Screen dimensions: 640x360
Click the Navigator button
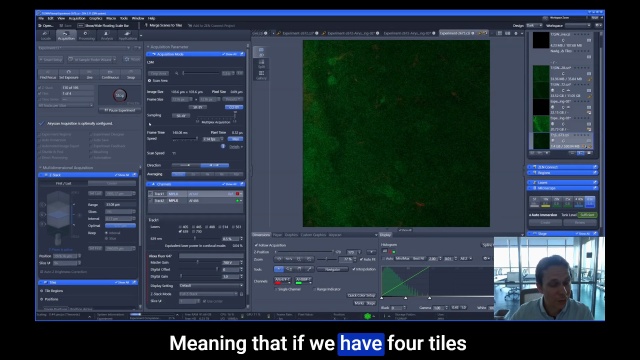[332, 269]
